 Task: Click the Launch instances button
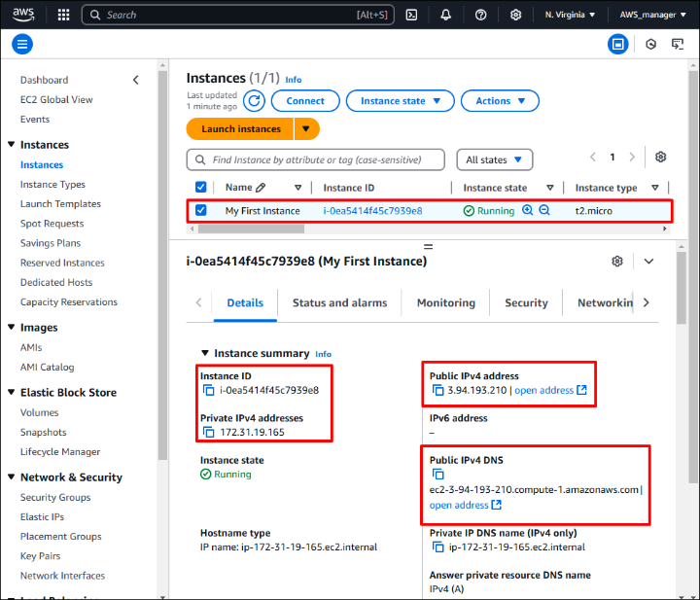point(240,129)
